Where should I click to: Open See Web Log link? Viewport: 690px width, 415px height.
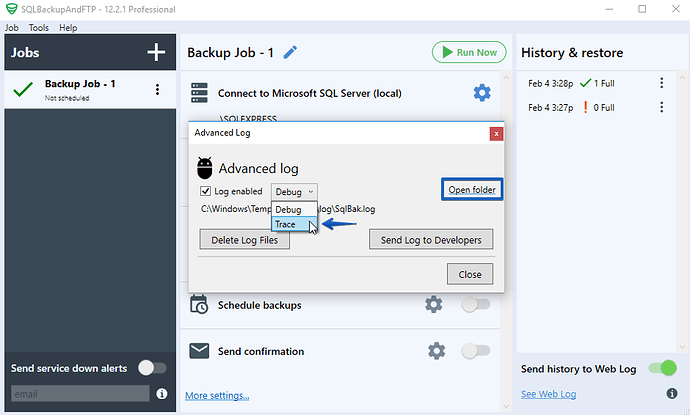pyautogui.click(x=548, y=394)
